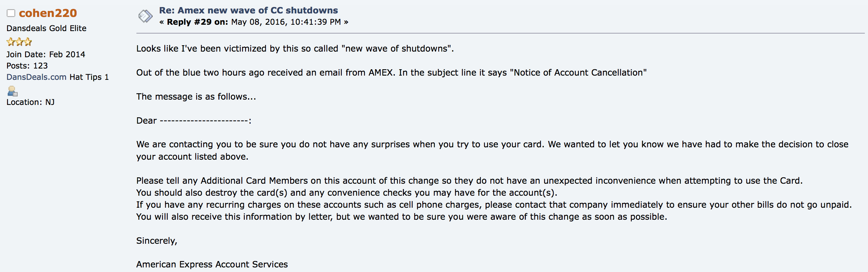868x272 pixels.
Task: Follow the DansDeals.com link
Action: point(36,77)
